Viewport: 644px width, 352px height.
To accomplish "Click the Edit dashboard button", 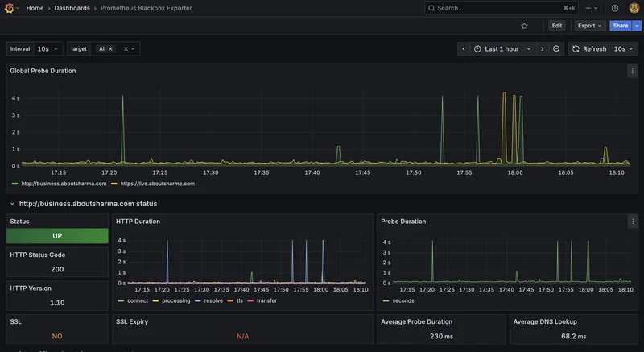I will pos(556,26).
